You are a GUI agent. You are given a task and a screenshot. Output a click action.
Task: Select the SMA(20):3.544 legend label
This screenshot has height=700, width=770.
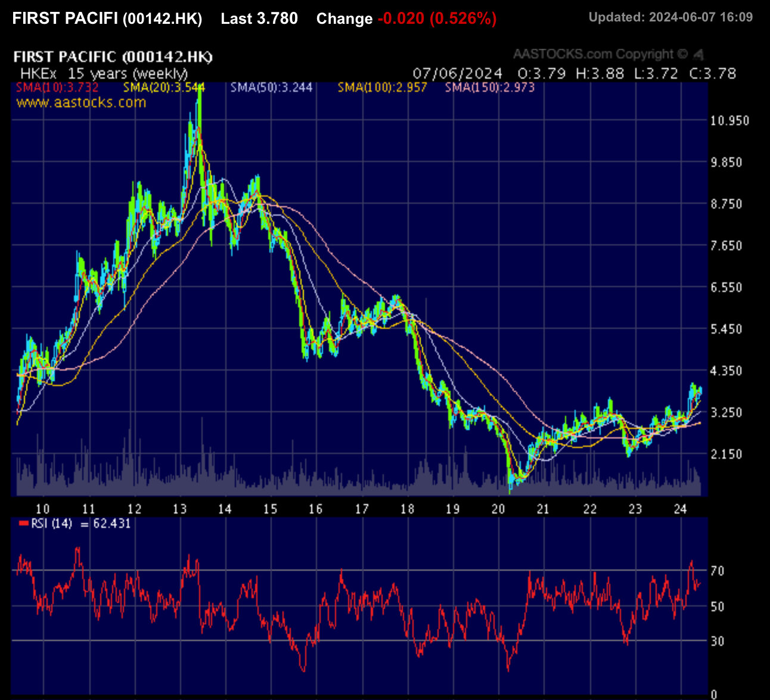[x=164, y=88]
